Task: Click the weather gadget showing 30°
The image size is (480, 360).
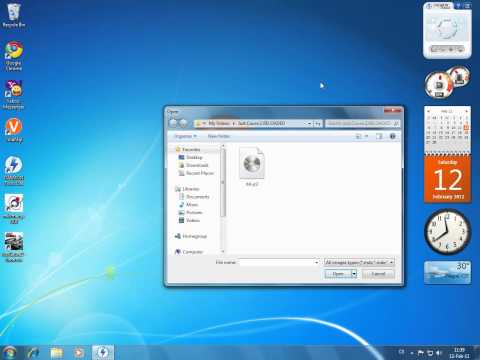Action: point(447,272)
